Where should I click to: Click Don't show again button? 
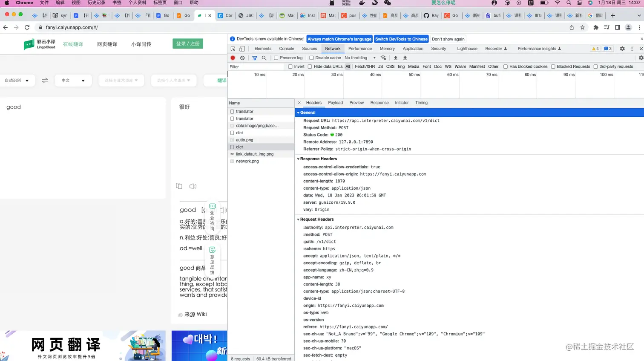tap(448, 39)
